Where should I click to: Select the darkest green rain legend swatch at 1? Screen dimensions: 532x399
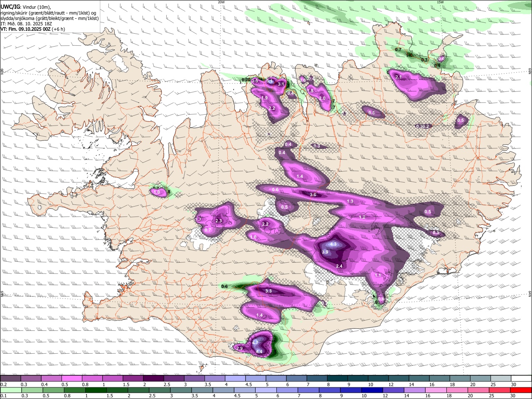(x=96, y=390)
